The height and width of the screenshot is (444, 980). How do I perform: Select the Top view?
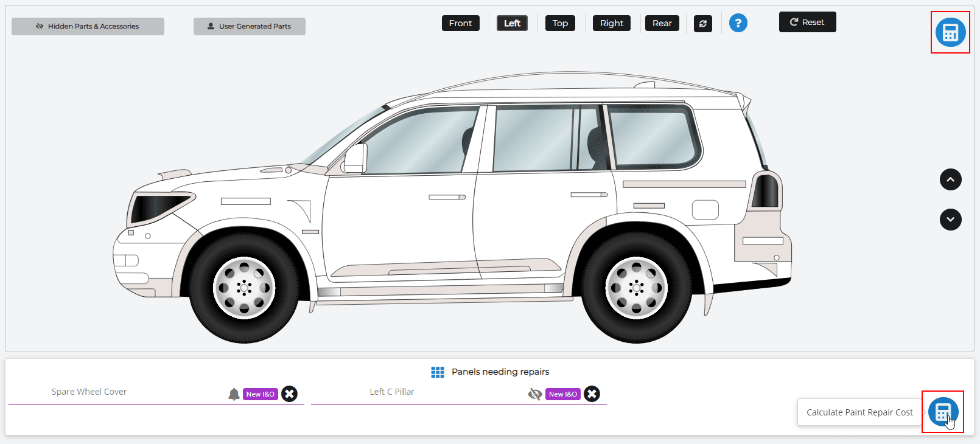click(560, 23)
